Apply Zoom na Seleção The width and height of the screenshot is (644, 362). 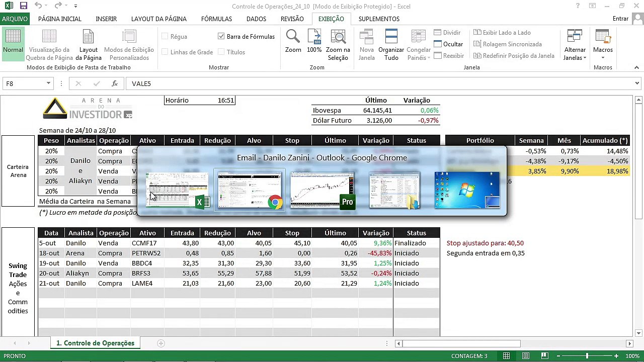coord(338,44)
